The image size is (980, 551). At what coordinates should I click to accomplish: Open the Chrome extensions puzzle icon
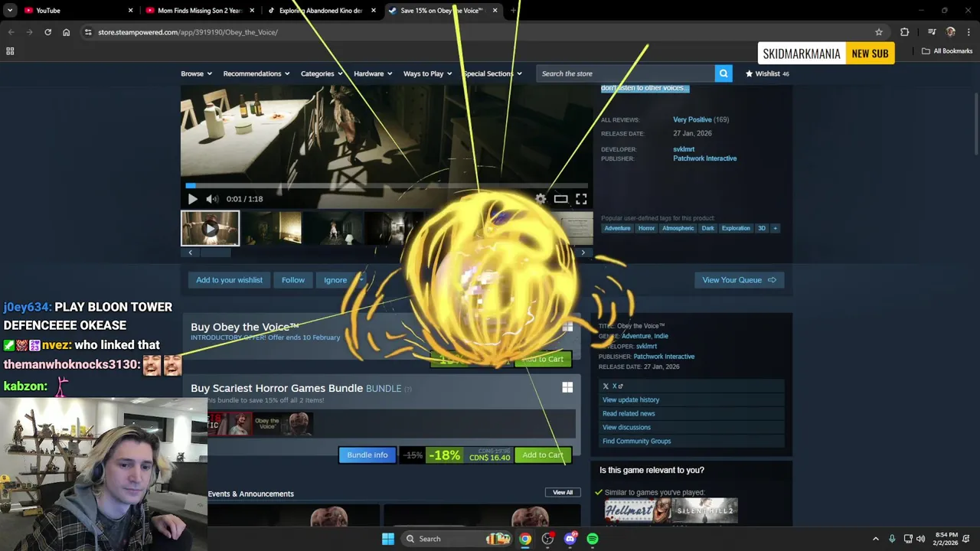tap(904, 32)
